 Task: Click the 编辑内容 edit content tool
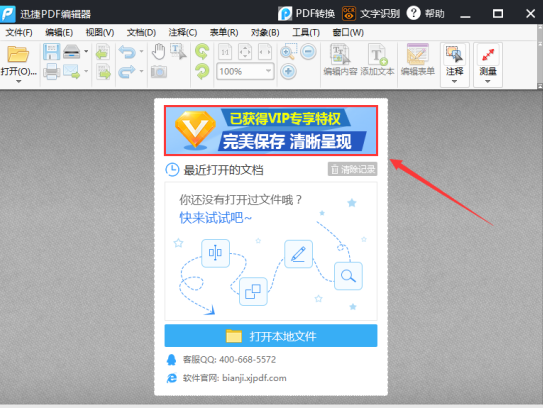[340, 60]
